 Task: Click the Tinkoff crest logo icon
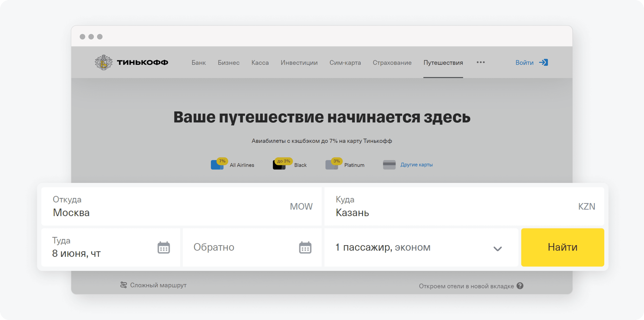104,62
